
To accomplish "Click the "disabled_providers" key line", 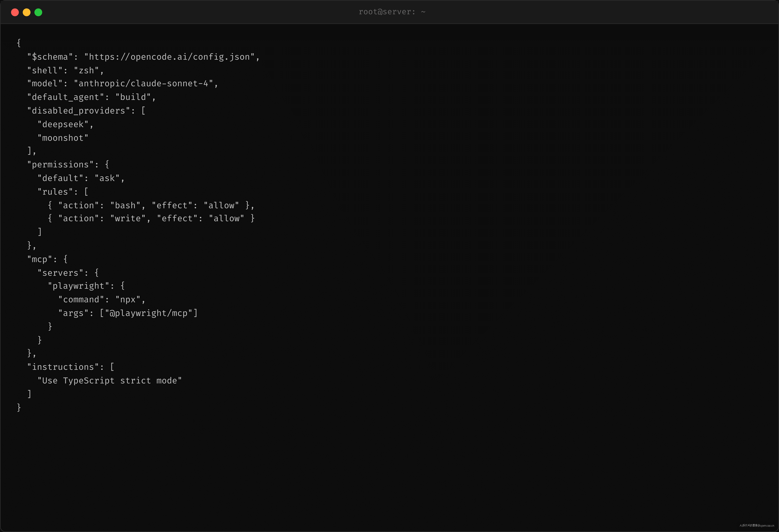I will [86, 111].
